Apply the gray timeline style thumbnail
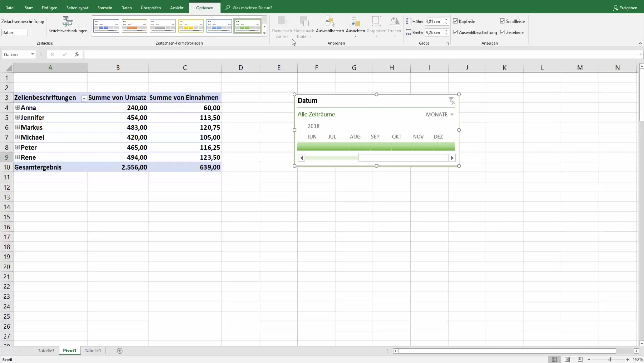 click(163, 26)
